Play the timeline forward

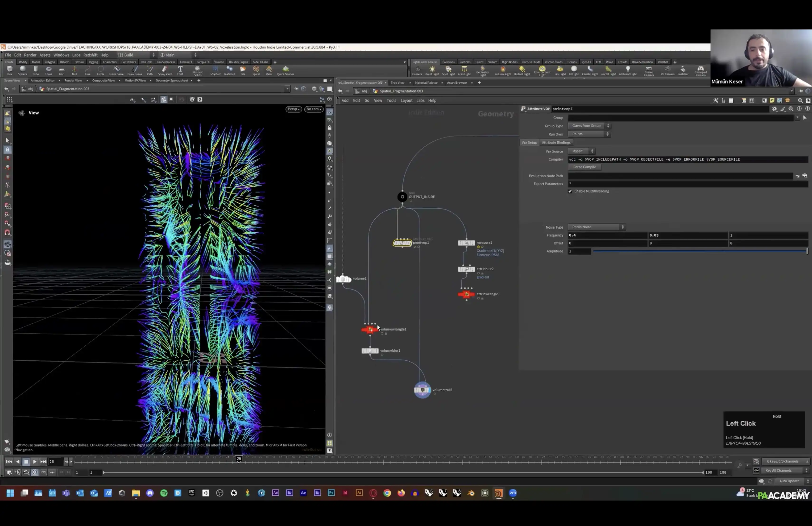[x=34, y=461]
